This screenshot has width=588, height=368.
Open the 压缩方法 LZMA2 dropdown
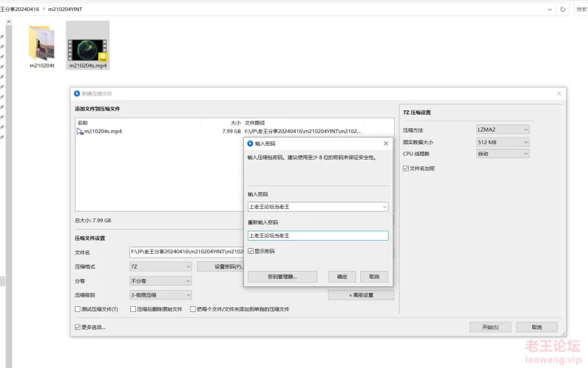[503, 130]
